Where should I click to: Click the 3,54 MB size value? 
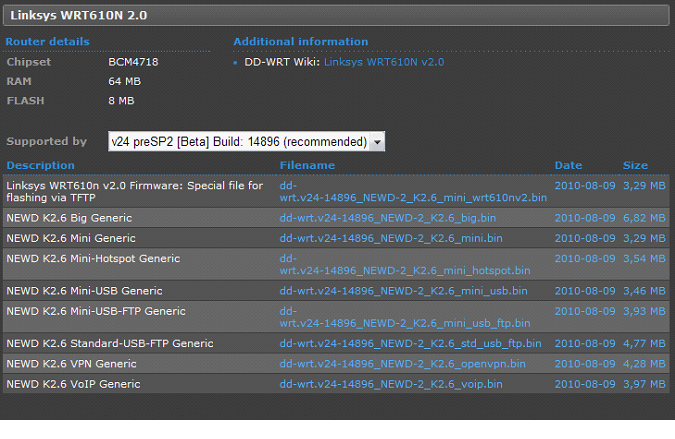click(644, 258)
